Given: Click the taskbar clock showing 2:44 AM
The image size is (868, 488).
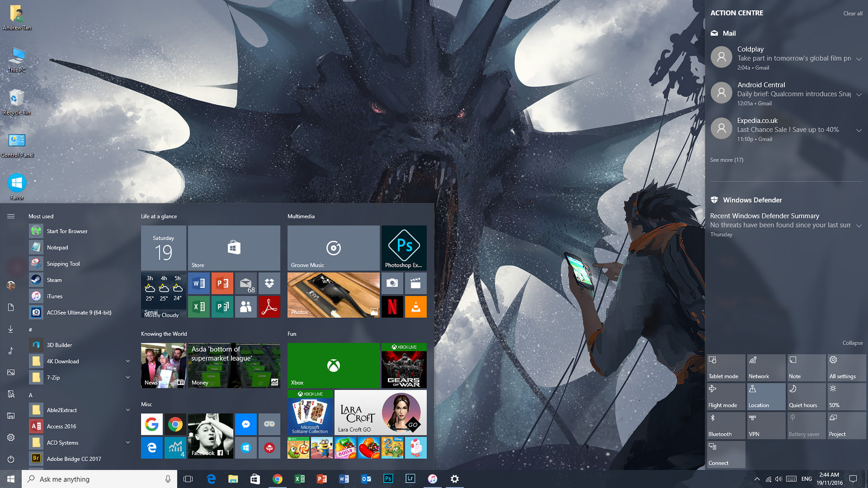Looking at the screenshot, I should click(829, 479).
